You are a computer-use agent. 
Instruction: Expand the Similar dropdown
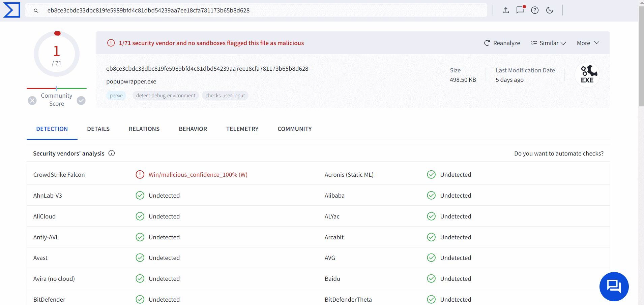point(548,43)
